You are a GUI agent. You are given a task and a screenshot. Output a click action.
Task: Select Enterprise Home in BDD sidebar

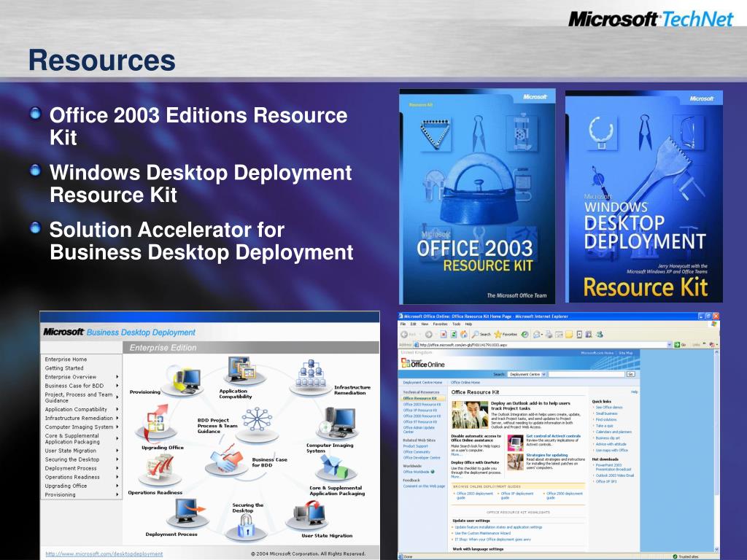[66, 359]
